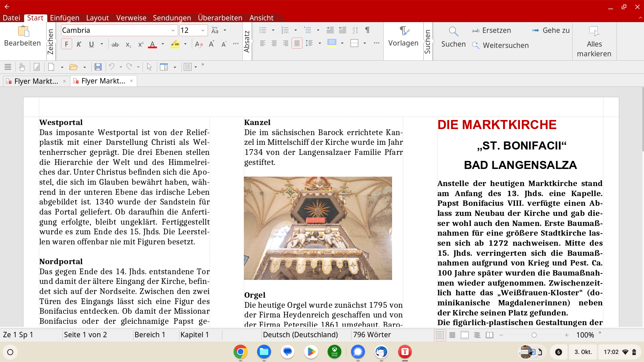Click the clear formatting eraser icon
Screen dimensions: 644x362
199,44
